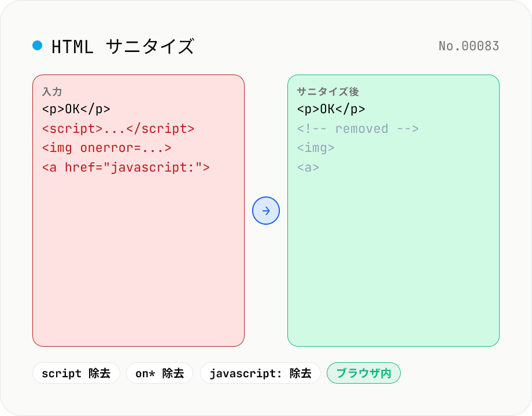Select the 'script 除去' chip

pyautogui.click(x=76, y=373)
